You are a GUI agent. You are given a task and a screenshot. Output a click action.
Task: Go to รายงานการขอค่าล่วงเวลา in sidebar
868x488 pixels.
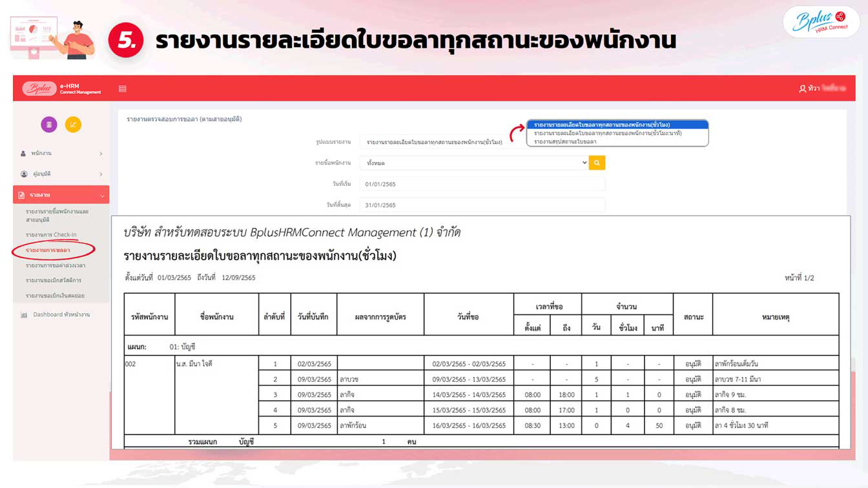pos(56,265)
